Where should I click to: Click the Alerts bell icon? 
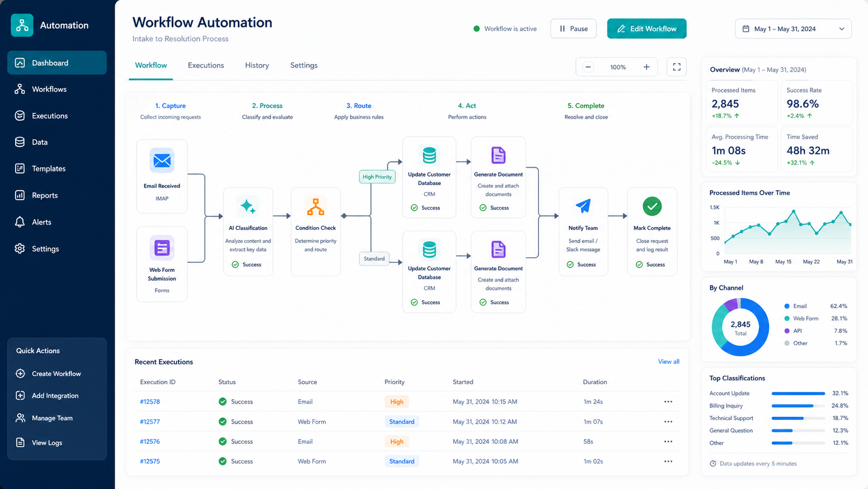(20, 222)
